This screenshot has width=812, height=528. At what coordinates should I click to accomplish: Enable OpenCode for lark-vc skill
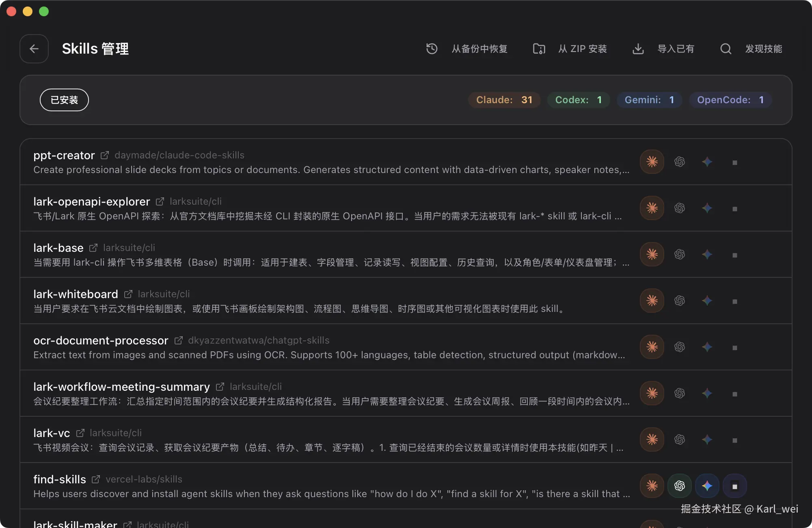tap(734, 440)
